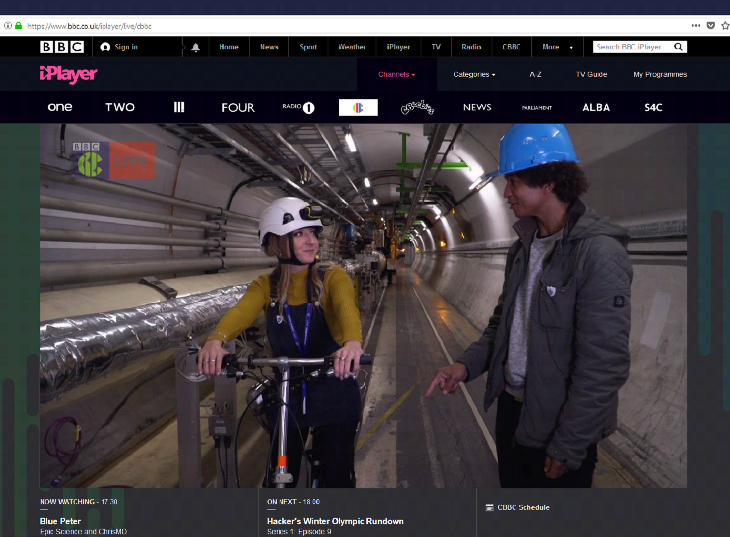The height and width of the screenshot is (537, 730).
Task: Open the TV Guide link
Action: (592, 75)
